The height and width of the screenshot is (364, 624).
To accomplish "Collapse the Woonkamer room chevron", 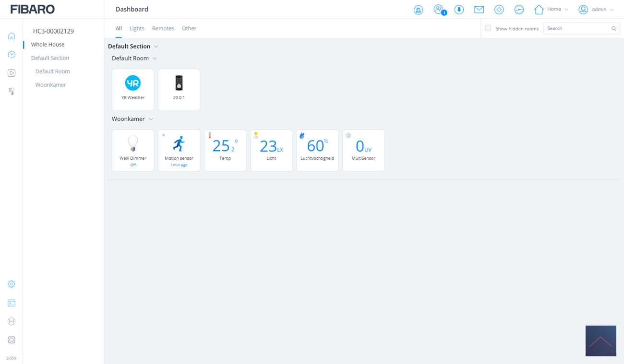I will pyautogui.click(x=151, y=119).
